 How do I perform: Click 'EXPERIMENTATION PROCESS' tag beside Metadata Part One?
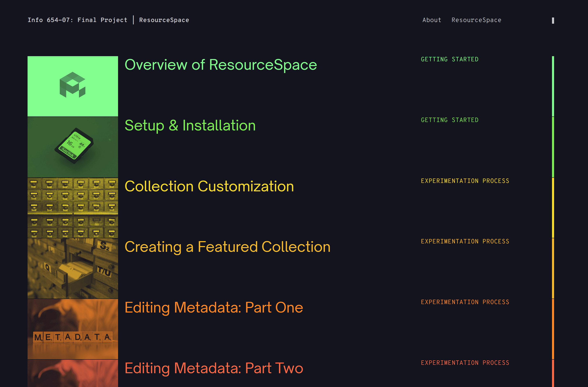(465, 302)
